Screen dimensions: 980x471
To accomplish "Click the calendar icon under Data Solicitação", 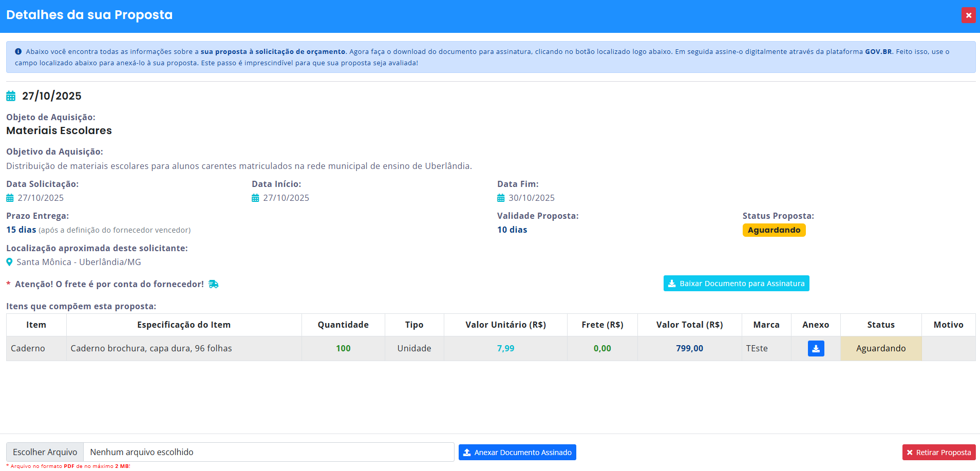I will tap(10, 198).
